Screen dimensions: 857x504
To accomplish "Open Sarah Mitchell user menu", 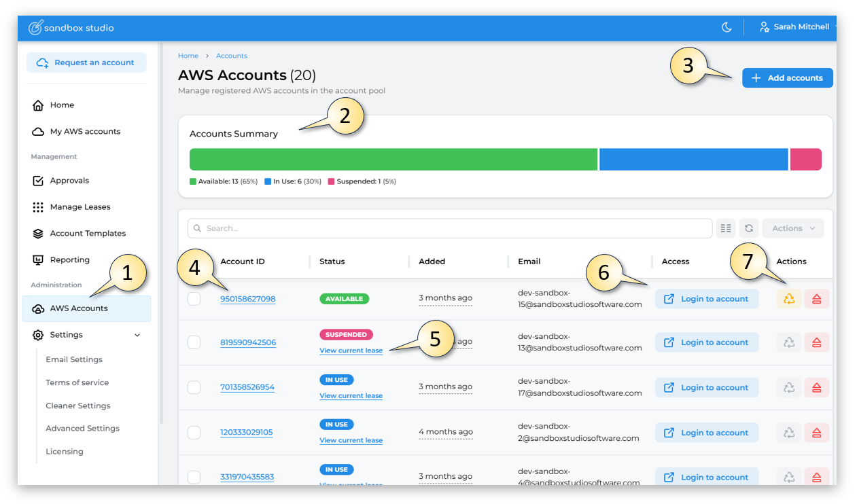I will point(797,27).
